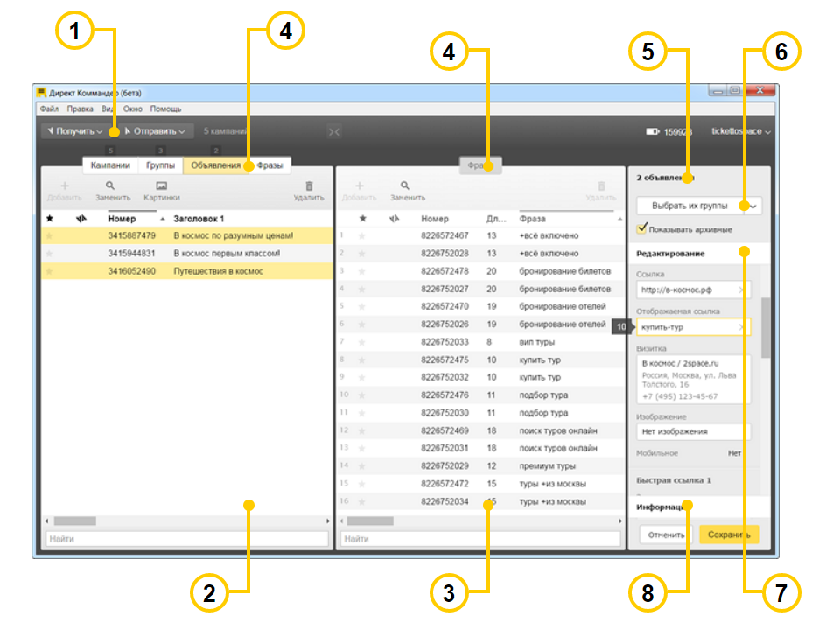Open the Правка menu
The width and height of the screenshot is (840, 623).
pyautogui.click(x=80, y=109)
